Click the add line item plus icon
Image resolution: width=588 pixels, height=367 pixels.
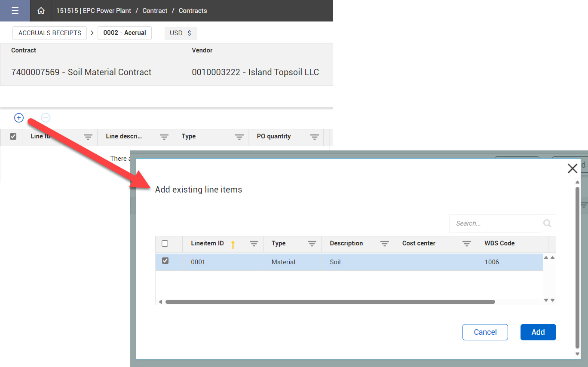tap(19, 118)
